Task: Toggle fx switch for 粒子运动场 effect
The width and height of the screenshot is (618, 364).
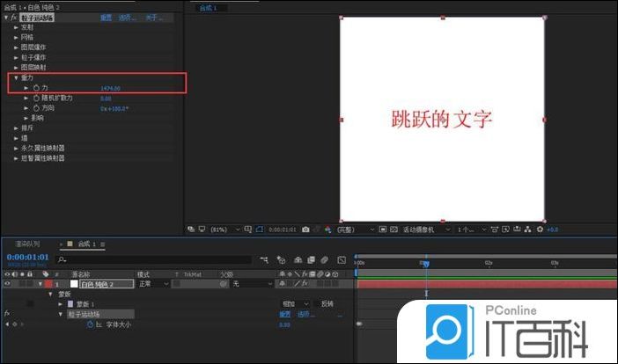Action: tap(7, 314)
